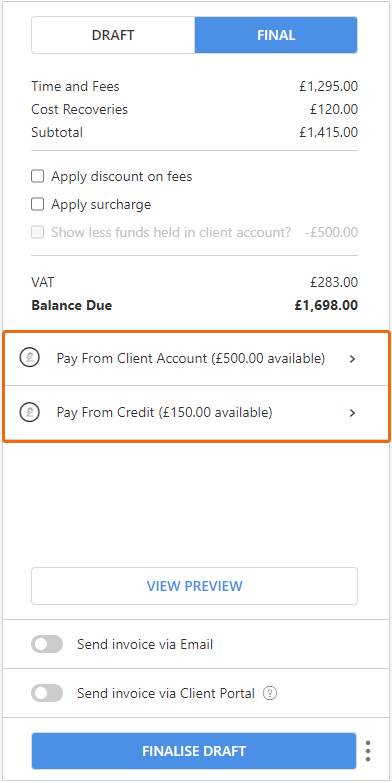Expand chevron for Pay From Client Account
This screenshot has width=392, height=783.
(353, 359)
